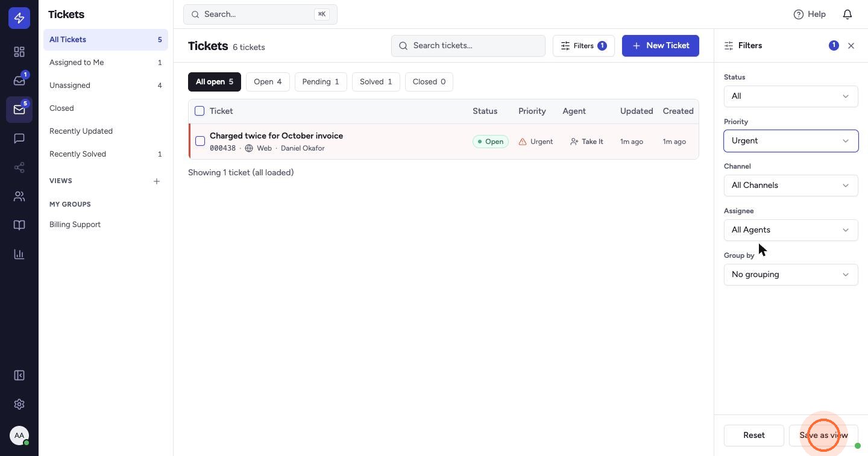Open the reports bar chart icon
This screenshot has width=868, height=456.
point(19,254)
